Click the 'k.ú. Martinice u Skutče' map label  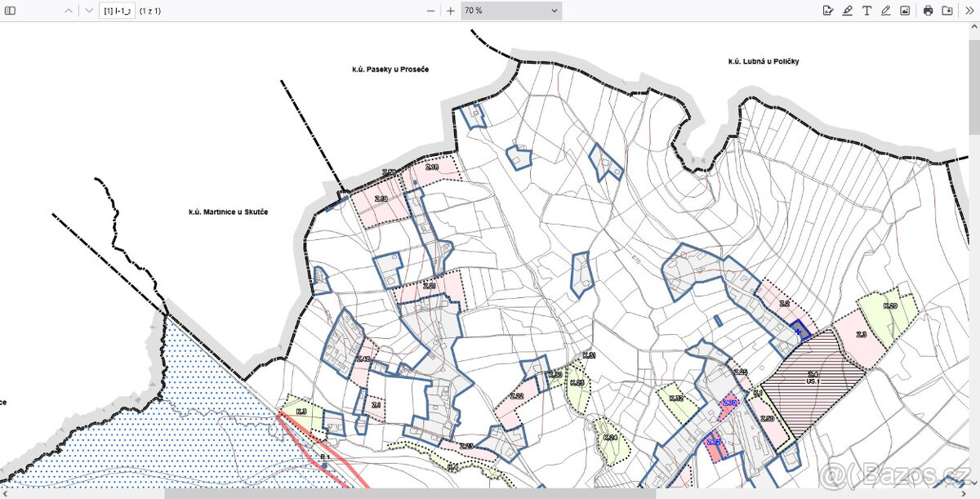(x=229, y=212)
